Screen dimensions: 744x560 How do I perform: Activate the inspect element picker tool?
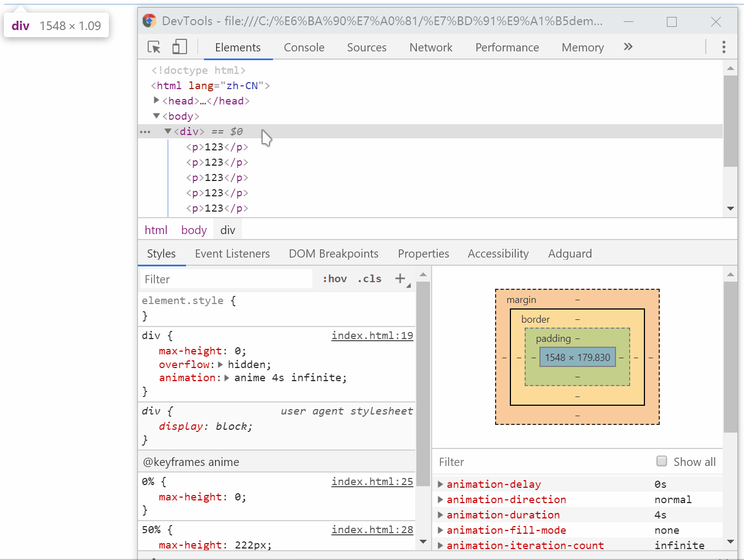pos(154,47)
